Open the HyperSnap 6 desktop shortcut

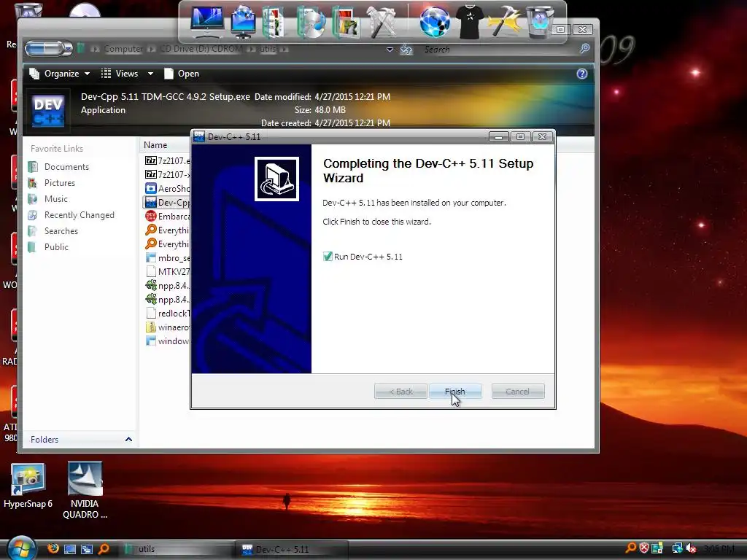(28, 486)
